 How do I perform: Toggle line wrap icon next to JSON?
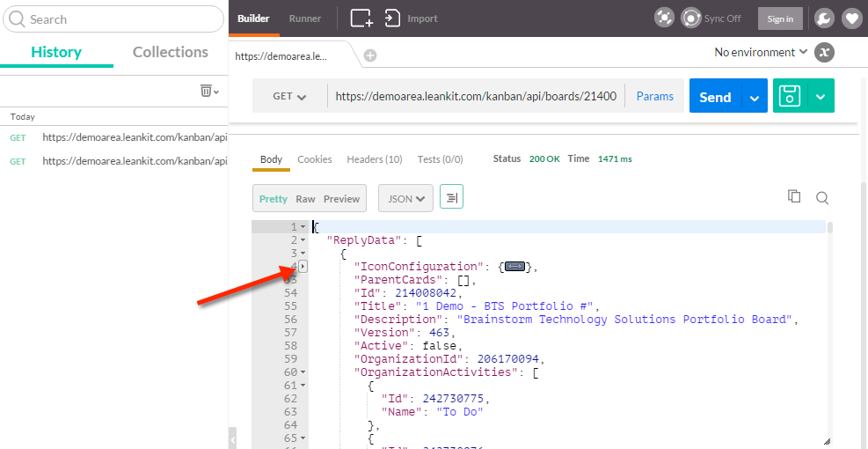click(452, 197)
